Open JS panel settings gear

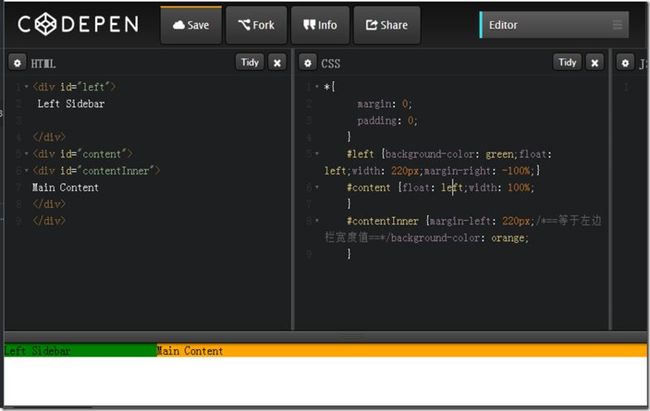coord(625,63)
